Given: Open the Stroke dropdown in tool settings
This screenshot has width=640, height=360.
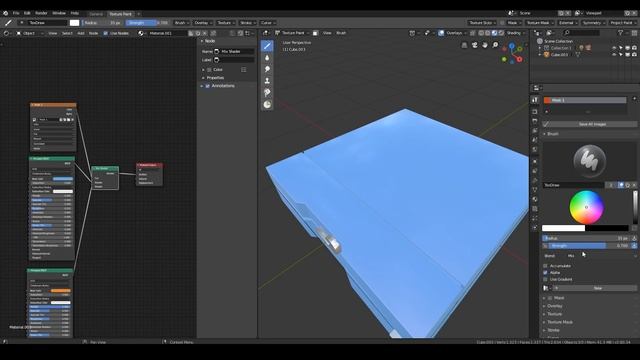Looking at the screenshot, I should click(x=248, y=23).
